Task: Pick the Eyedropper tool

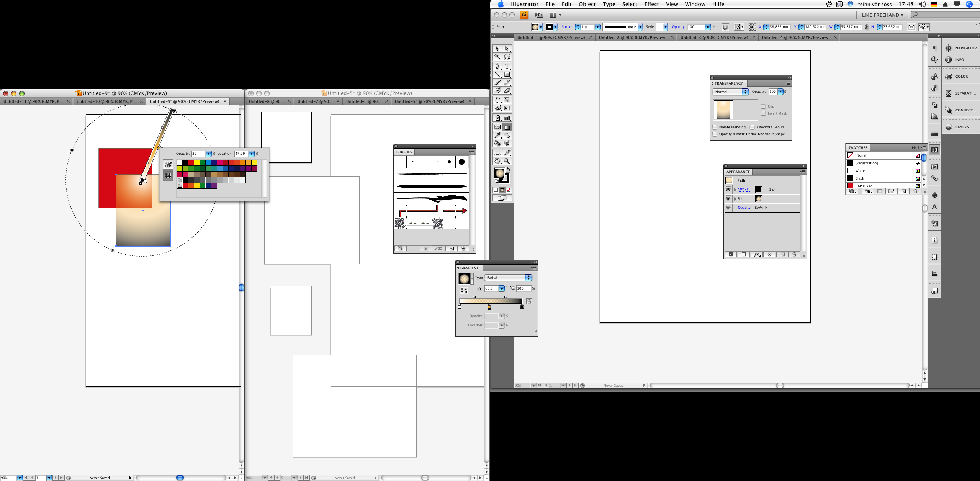Action: point(497,135)
